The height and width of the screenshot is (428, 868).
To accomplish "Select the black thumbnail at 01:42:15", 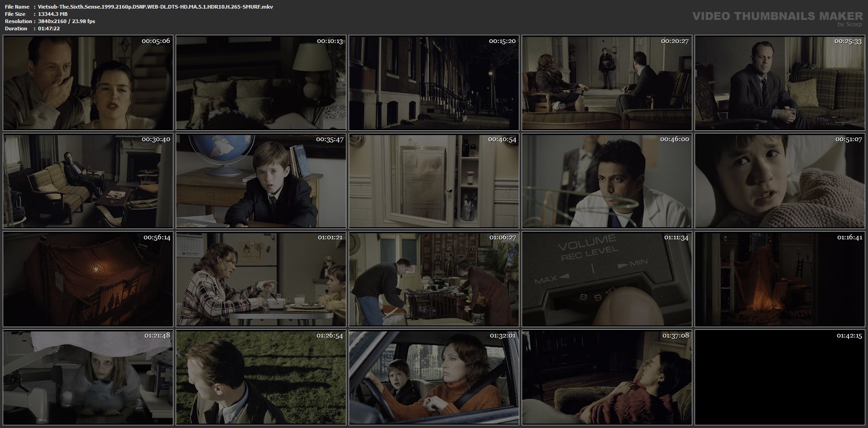I will coord(780,377).
